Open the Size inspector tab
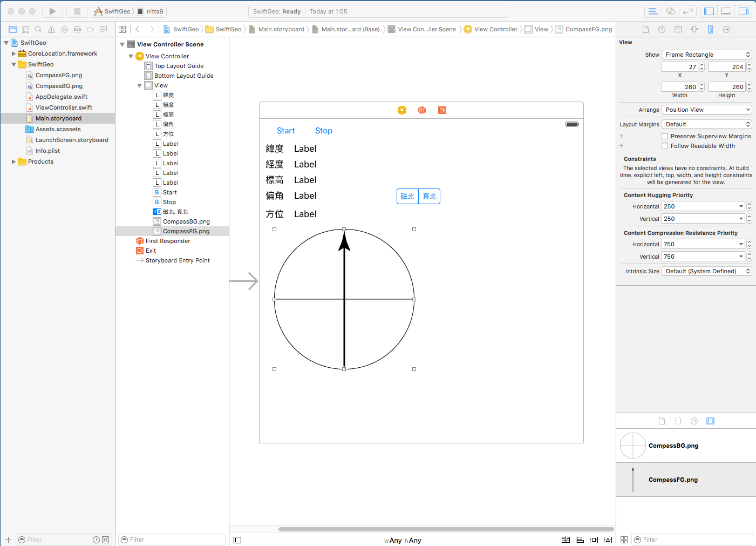Screen dimensions: 756x546 pos(710,29)
